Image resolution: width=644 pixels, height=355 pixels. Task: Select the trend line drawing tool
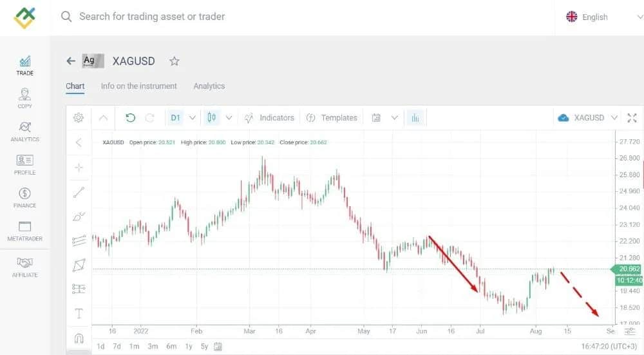click(x=79, y=192)
